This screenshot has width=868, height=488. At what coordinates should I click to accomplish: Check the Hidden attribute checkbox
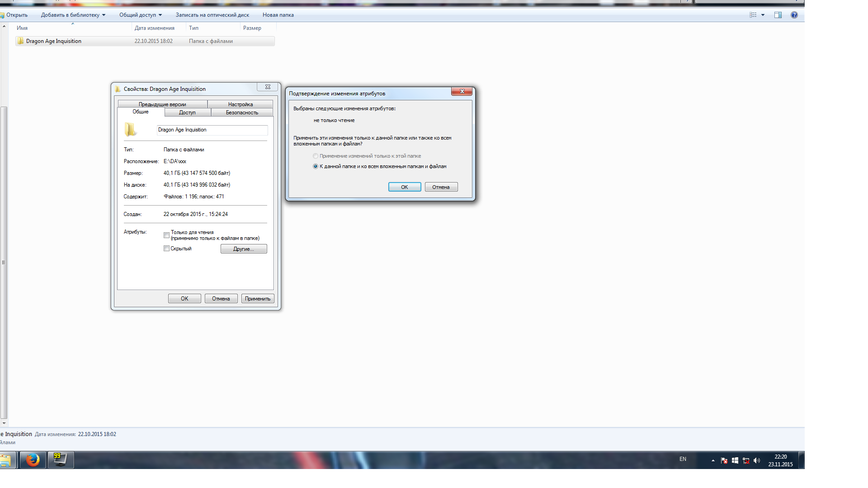pyautogui.click(x=166, y=249)
